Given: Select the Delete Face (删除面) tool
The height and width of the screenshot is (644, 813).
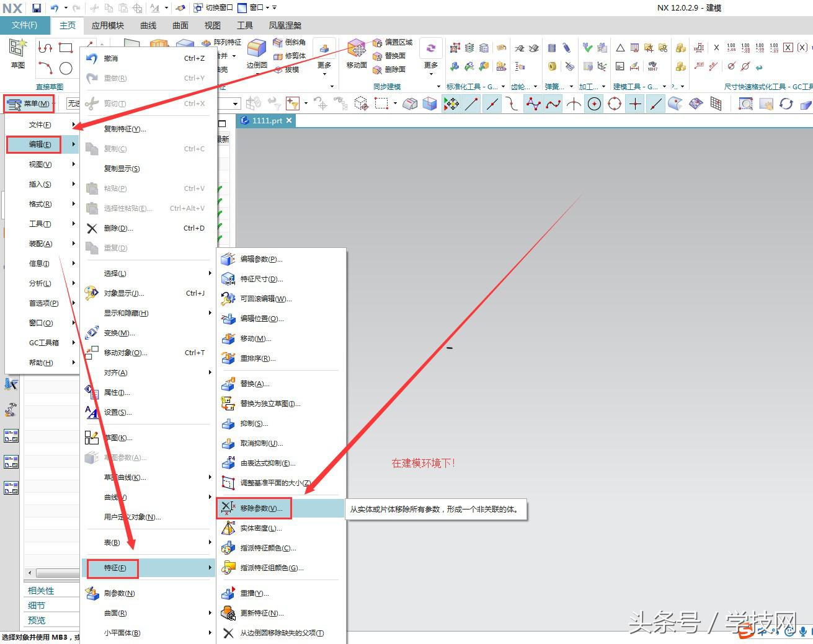Looking at the screenshot, I should click(389, 69).
